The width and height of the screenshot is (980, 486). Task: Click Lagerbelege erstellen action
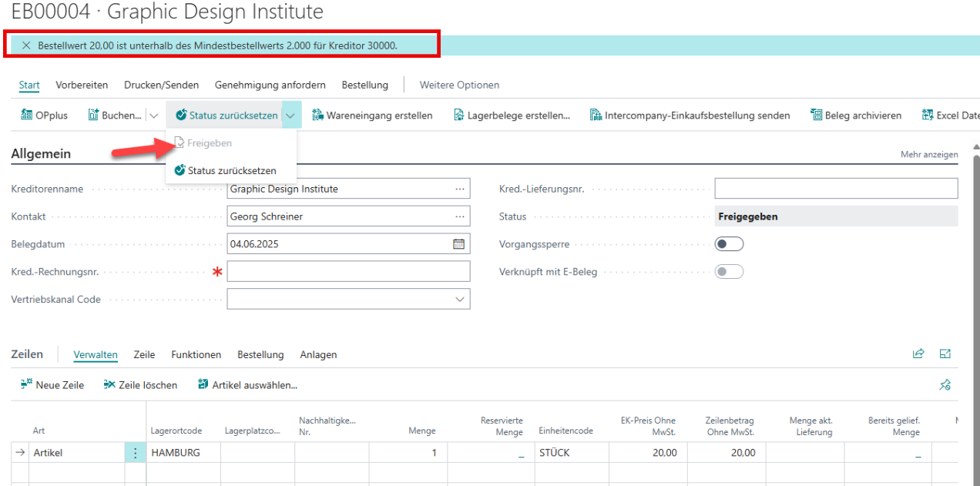pyautogui.click(x=518, y=116)
